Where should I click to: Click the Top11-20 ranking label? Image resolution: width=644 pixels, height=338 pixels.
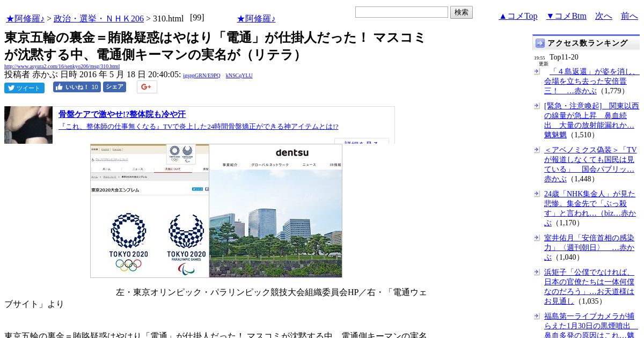click(x=564, y=57)
